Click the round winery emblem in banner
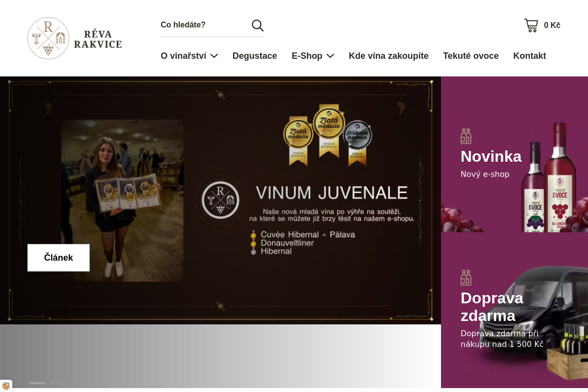This screenshot has width=588, height=392. pyautogui.click(x=220, y=200)
